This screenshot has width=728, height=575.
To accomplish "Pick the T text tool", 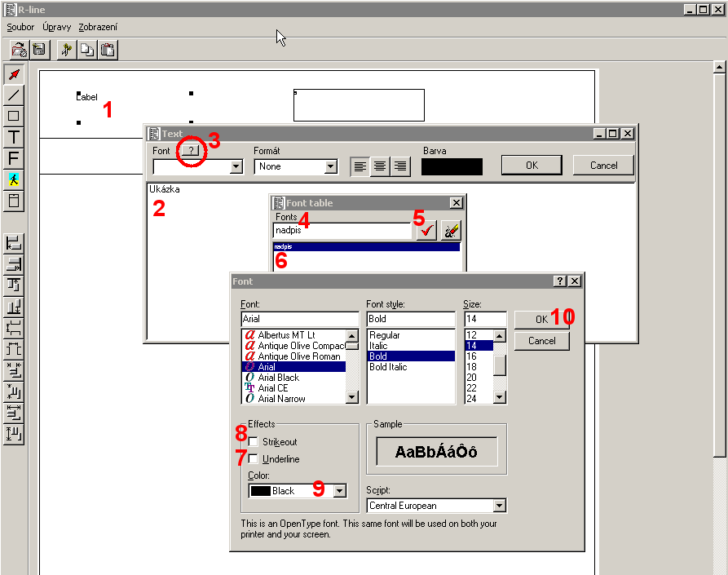I will click(x=14, y=137).
